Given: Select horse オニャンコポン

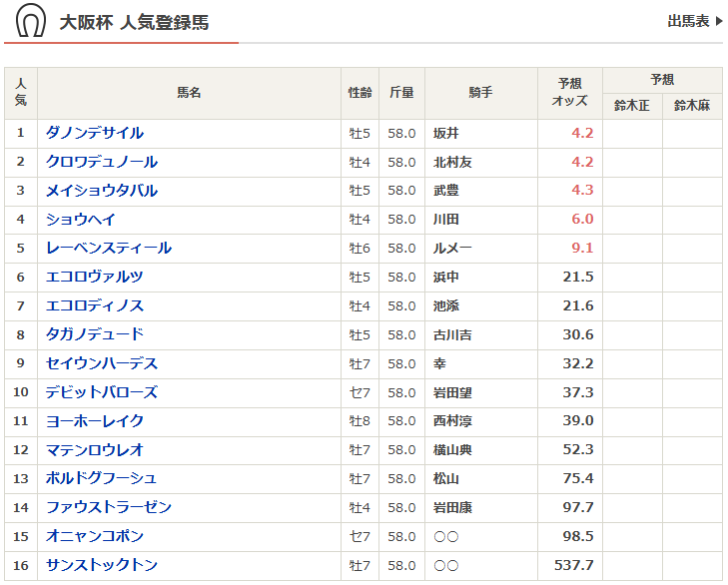Looking at the screenshot, I should (94, 537).
